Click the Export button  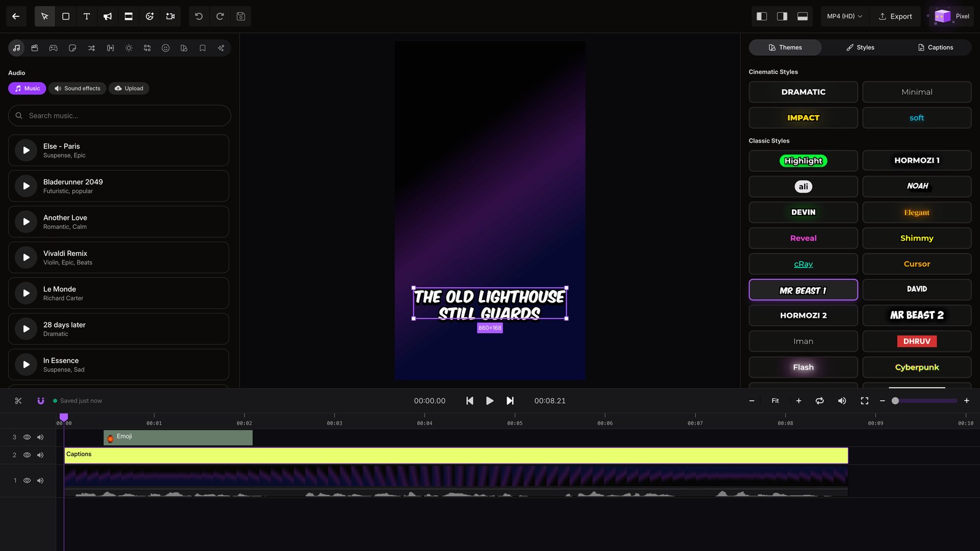895,17
